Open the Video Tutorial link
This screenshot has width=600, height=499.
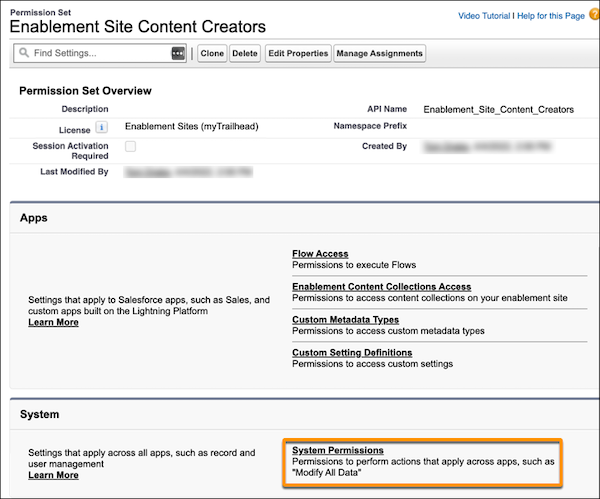(x=484, y=16)
